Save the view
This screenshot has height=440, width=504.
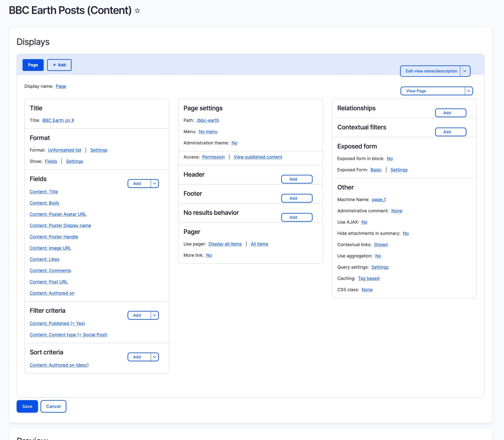click(27, 406)
